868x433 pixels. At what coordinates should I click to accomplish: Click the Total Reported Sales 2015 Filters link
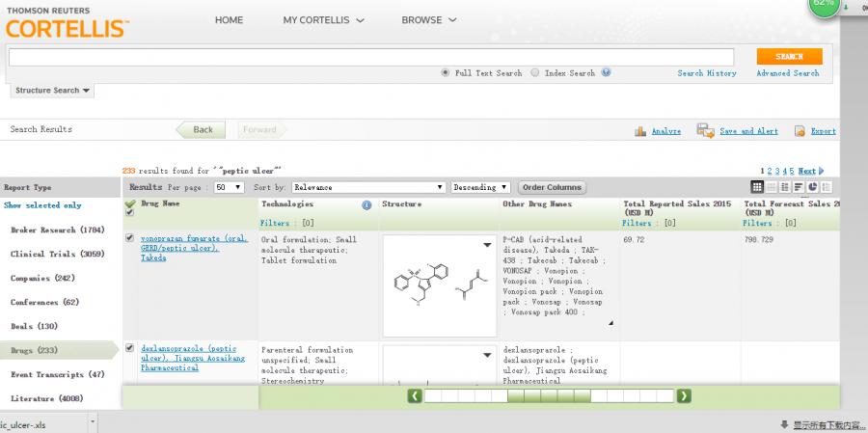[637, 223]
